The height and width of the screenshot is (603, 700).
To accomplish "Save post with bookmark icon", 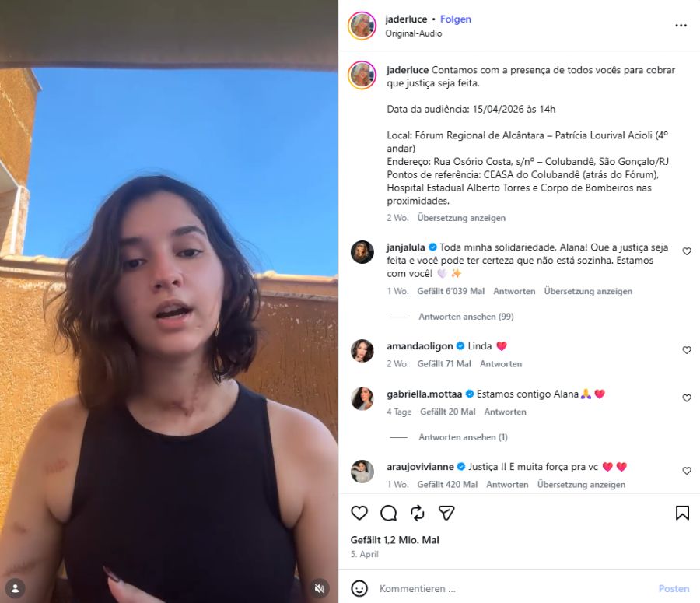I will pyautogui.click(x=682, y=513).
